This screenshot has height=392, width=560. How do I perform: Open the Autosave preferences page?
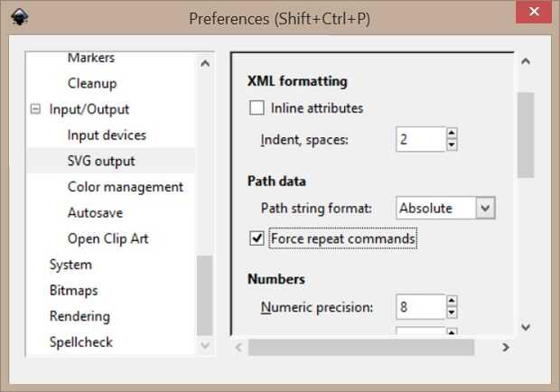(x=95, y=213)
